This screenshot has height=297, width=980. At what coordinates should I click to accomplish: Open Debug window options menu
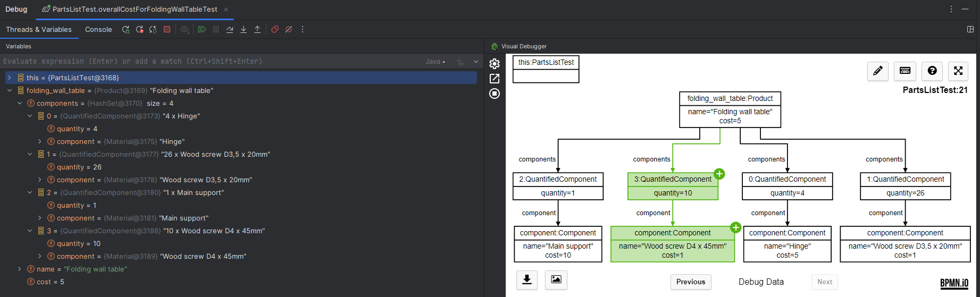[951, 9]
